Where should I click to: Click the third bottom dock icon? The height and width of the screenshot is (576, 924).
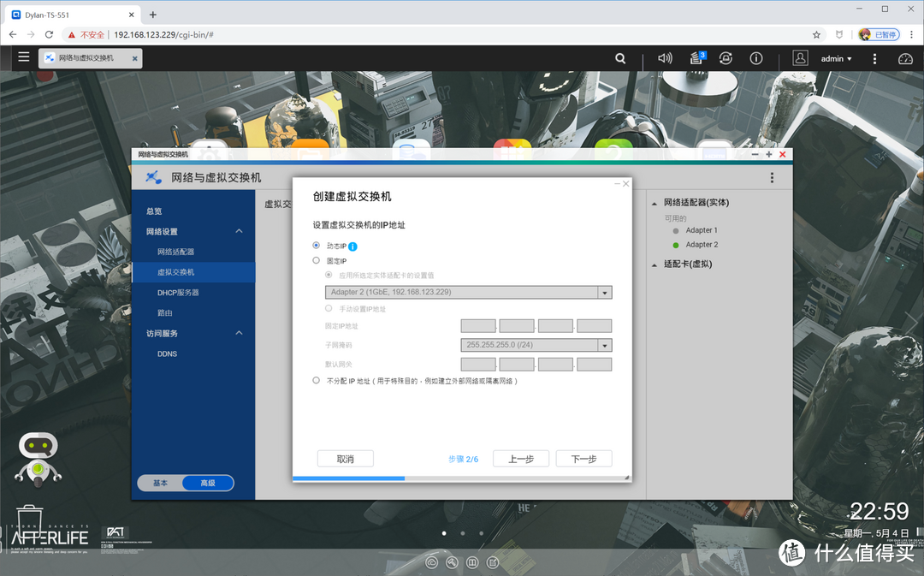(x=472, y=562)
